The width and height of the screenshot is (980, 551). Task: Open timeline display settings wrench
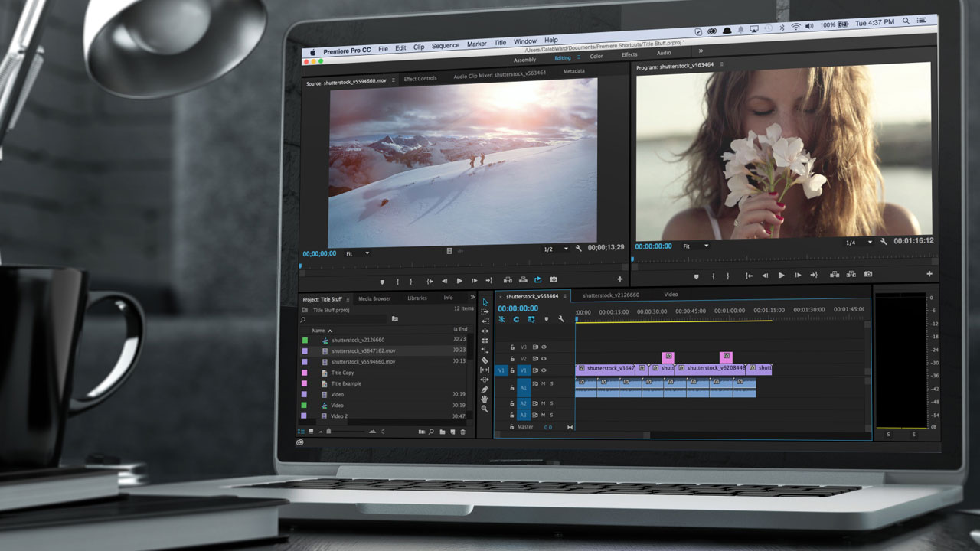[561, 319]
